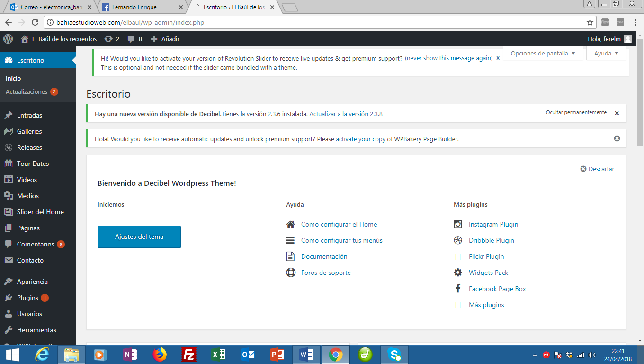Click the Añadir new content item
Image resolution: width=644 pixels, height=364 pixels.
click(165, 39)
